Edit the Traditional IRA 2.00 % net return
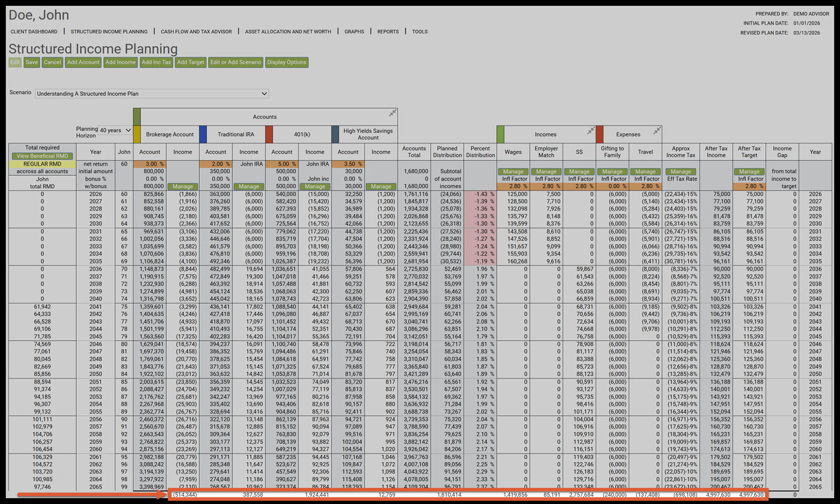The width and height of the screenshot is (840, 504). 215,164
